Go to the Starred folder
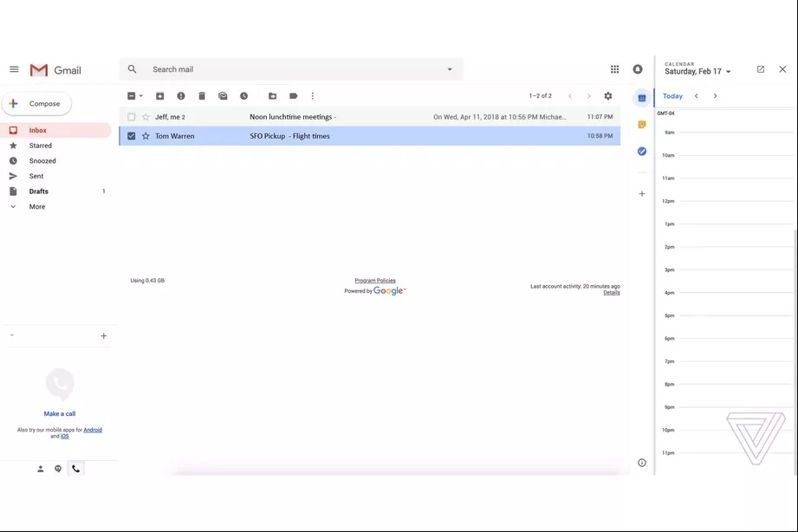 41,146
